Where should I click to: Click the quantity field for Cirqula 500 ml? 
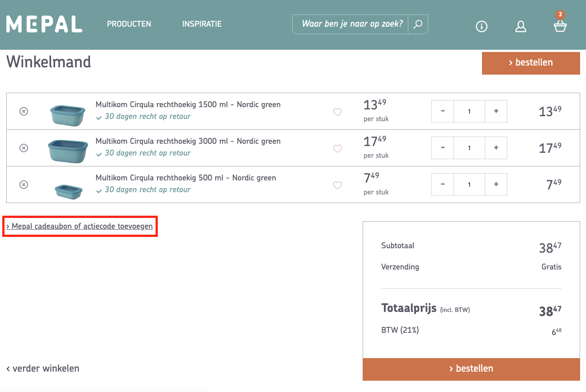click(469, 184)
